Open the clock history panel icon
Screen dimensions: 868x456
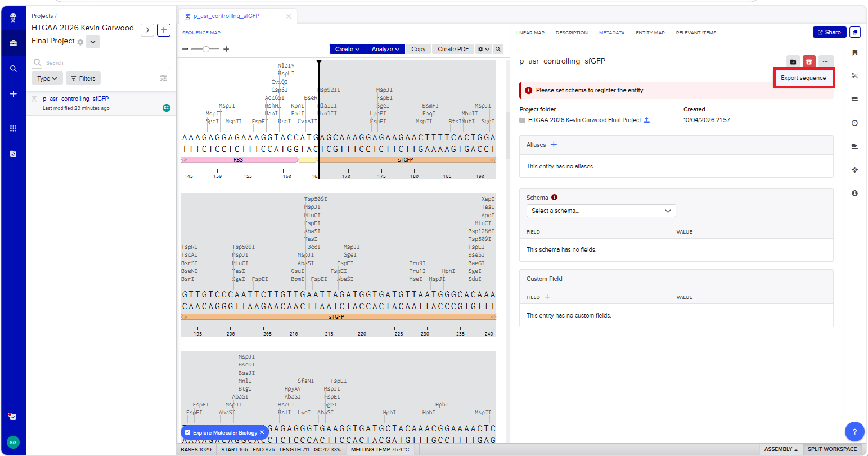click(855, 123)
